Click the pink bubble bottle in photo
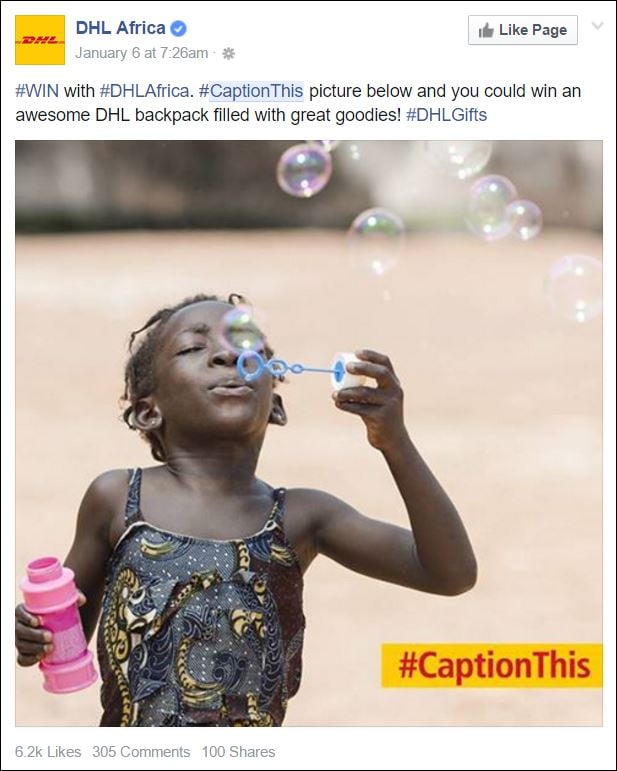 click(58, 624)
